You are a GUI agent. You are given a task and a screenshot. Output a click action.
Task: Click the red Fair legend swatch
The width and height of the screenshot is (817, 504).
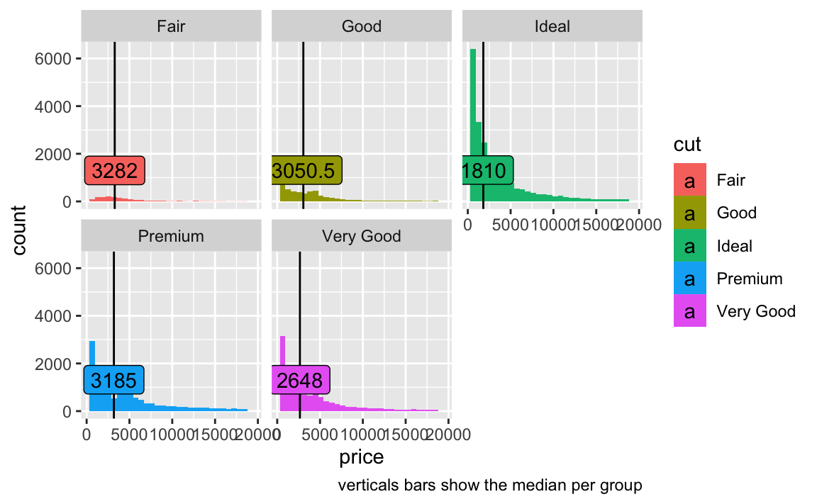click(689, 179)
